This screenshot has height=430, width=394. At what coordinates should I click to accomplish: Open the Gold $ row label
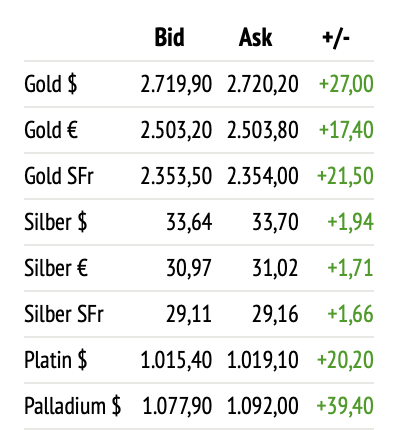[x=51, y=84]
